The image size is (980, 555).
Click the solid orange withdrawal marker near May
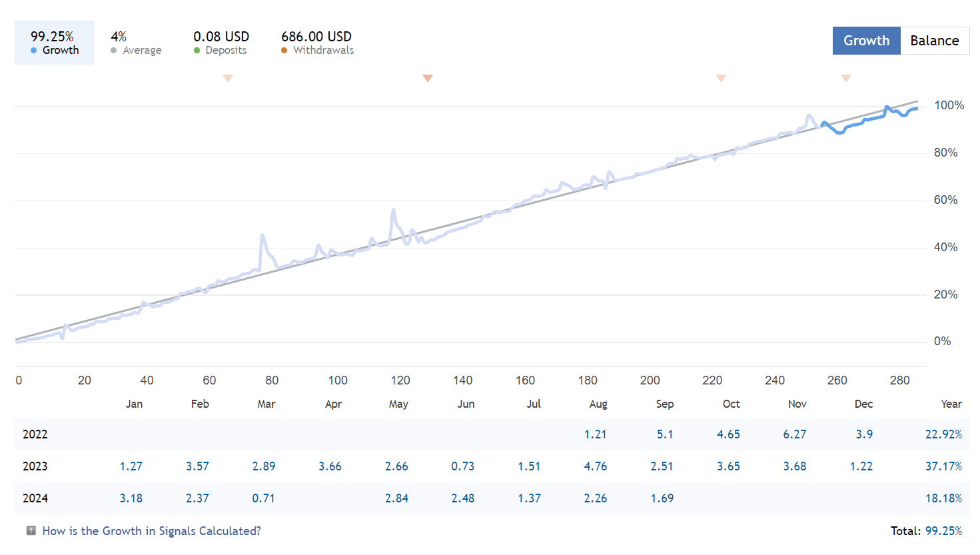pyautogui.click(x=428, y=78)
